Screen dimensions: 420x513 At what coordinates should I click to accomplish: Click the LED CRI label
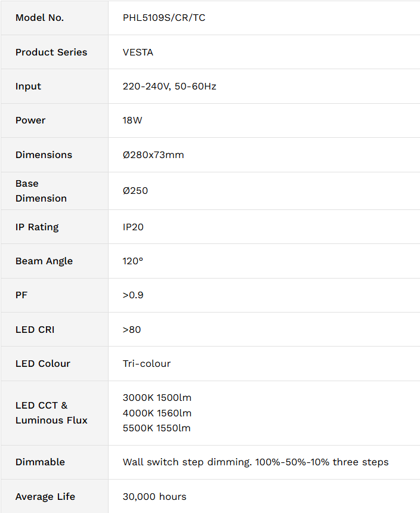coord(35,329)
